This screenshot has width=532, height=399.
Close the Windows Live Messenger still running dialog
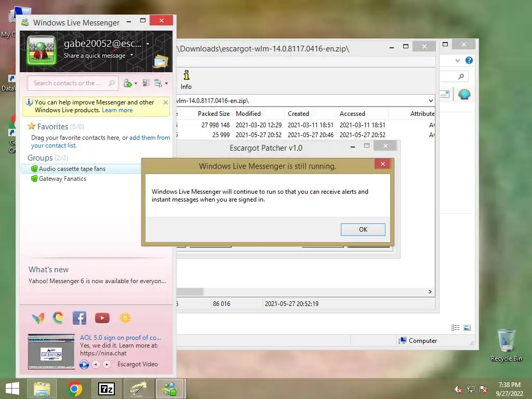pos(382,164)
